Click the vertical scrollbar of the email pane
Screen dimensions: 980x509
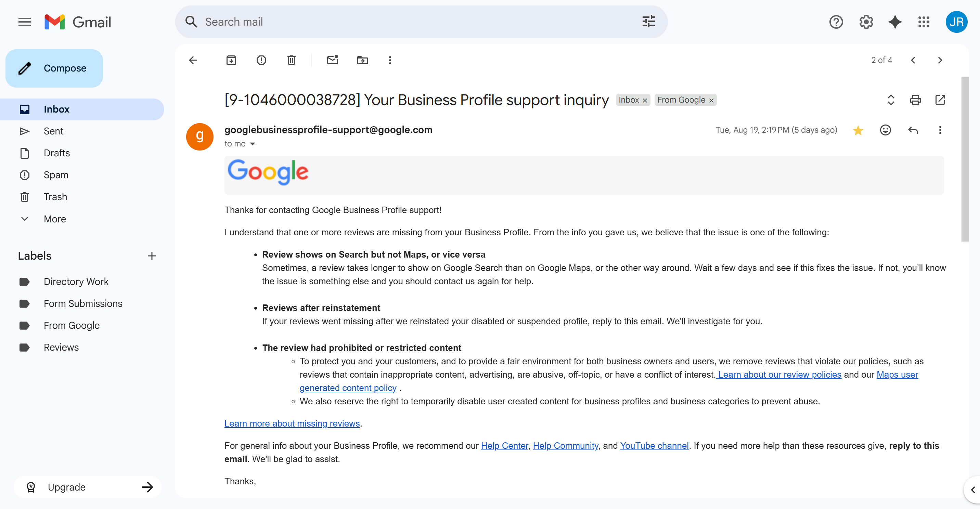[x=965, y=159]
